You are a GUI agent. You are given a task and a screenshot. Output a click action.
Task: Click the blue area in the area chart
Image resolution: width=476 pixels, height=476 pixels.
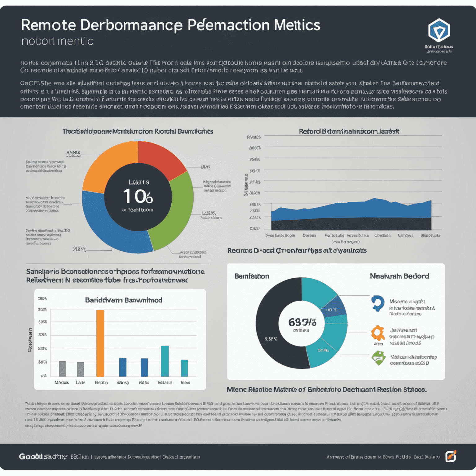[x=351, y=210]
